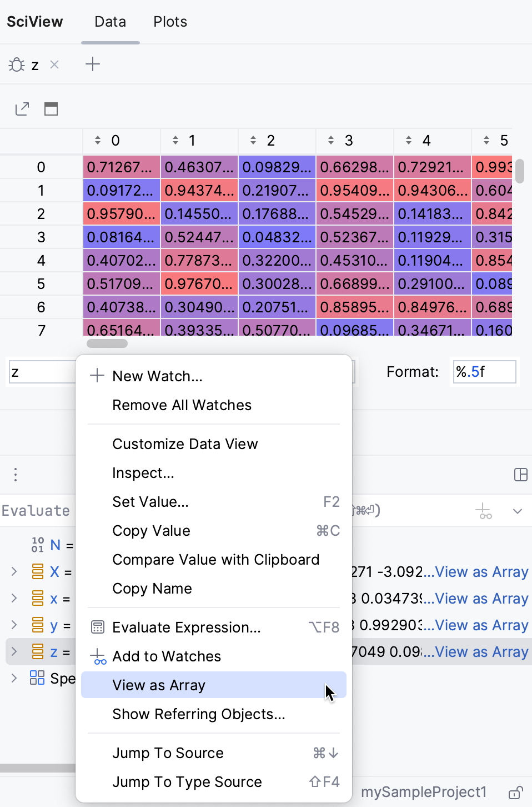The width and height of the screenshot is (532, 807).
Task: Open Customize Data View option
Action: (214, 444)
